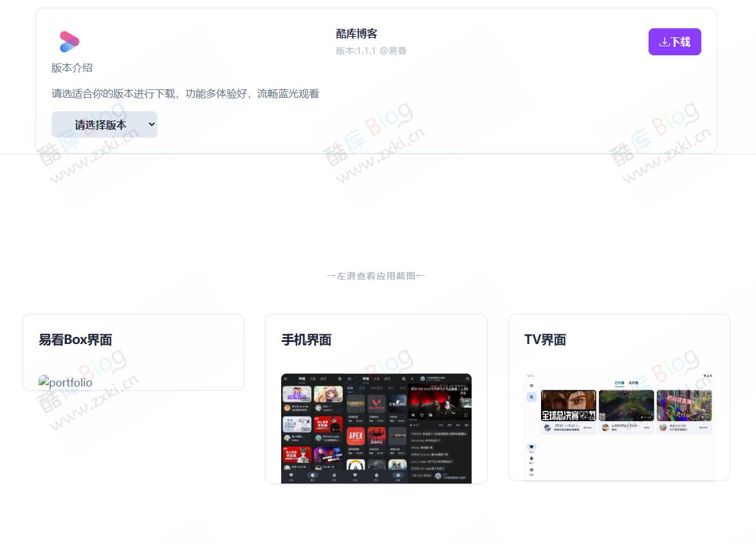Click the VALORANT game category icon

tap(377, 403)
